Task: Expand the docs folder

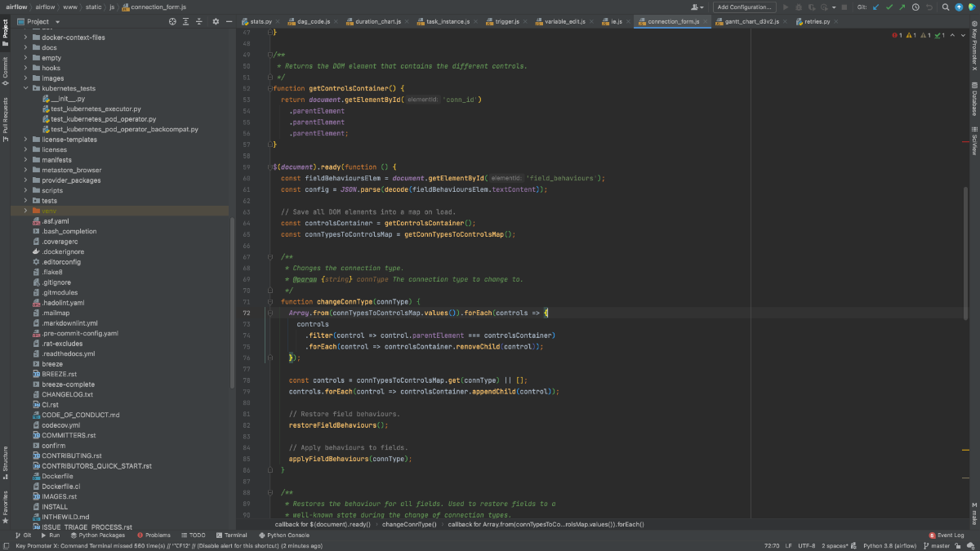Action: click(x=25, y=47)
